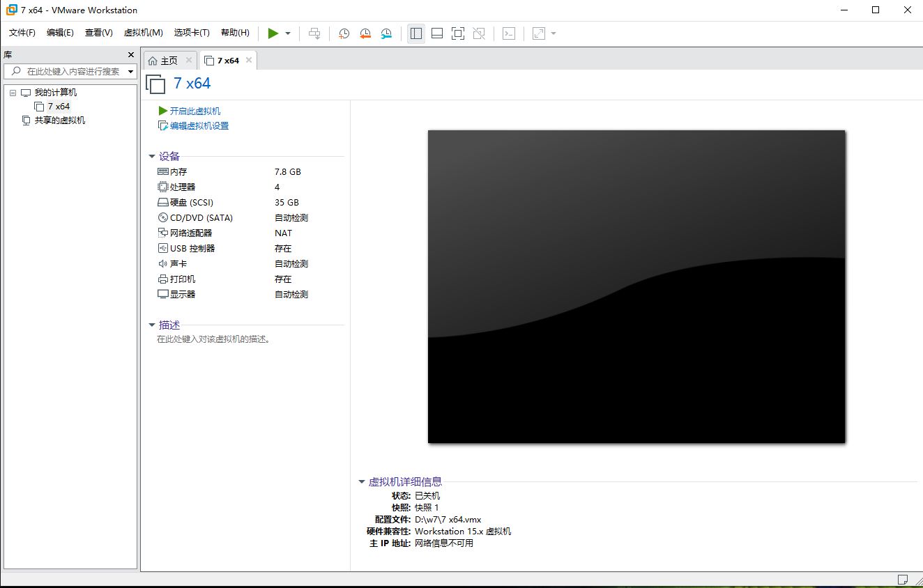This screenshot has height=588, width=923.
Task: Toggle the thumbnail bar view icon
Action: pyautogui.click(x=437, y=33)
